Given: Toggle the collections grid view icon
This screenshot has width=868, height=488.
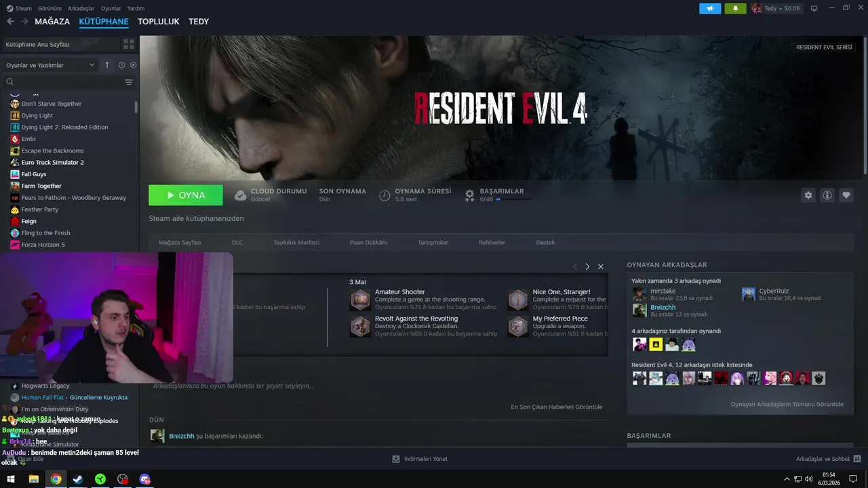Looking at the screenshot, I should click(128, 44).
